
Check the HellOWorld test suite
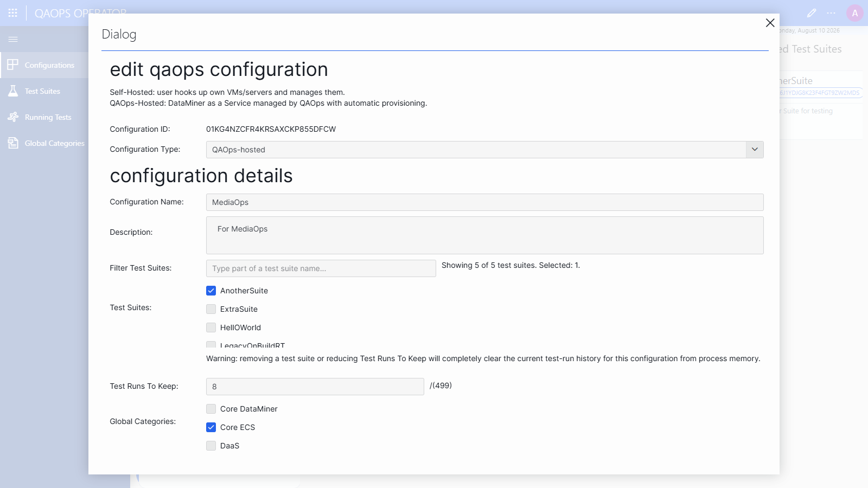(211, 328)
